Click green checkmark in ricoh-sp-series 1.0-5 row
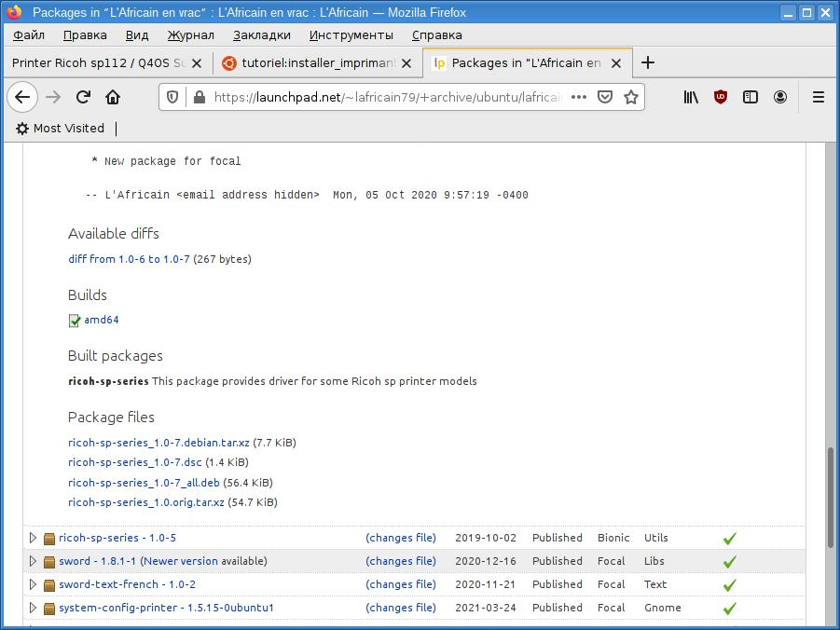The width and height of the screenshot is (840, 630). (x=729, y=539)
